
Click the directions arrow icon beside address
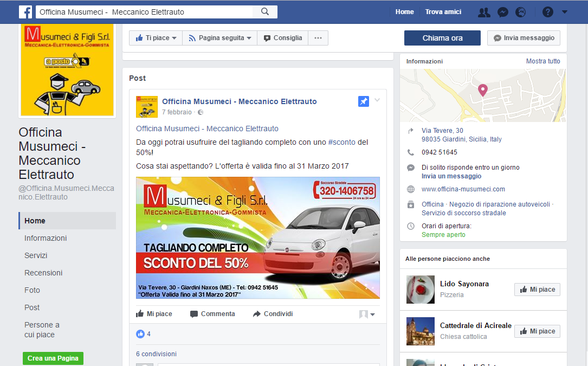point(411,131)
